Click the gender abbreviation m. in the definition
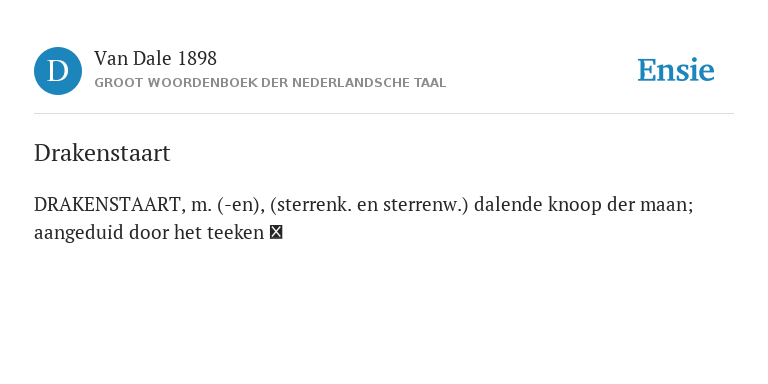 point(201,205)
